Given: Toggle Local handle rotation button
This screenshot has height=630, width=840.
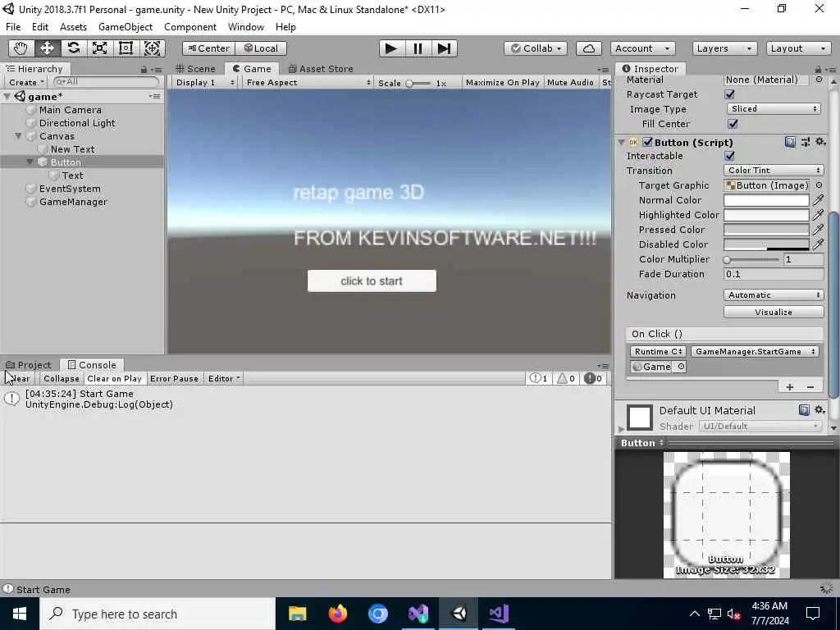Looking at the screenshot, I should point(261,48).
